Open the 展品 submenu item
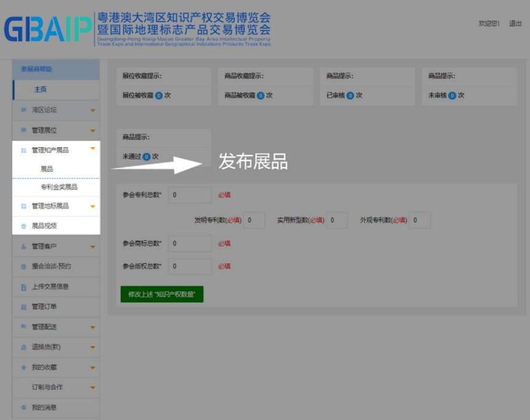Image resolution: width=530 pixels, height=420 pixels. click(x=56, y=169)
